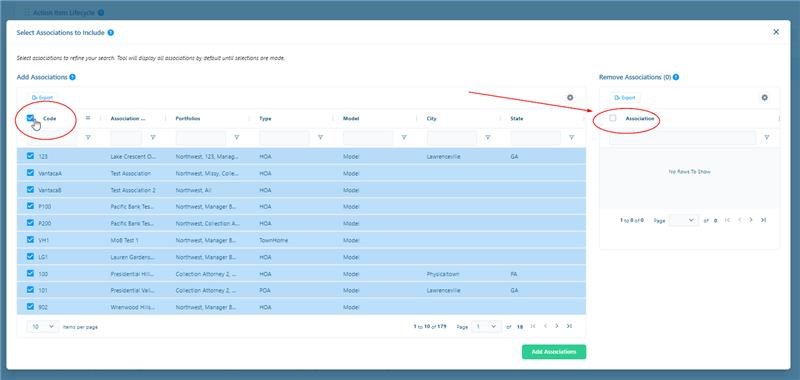The image size is (800, 380).
Task: Uncheck row 101 checkbox
Action: click(x=31, y=290)
